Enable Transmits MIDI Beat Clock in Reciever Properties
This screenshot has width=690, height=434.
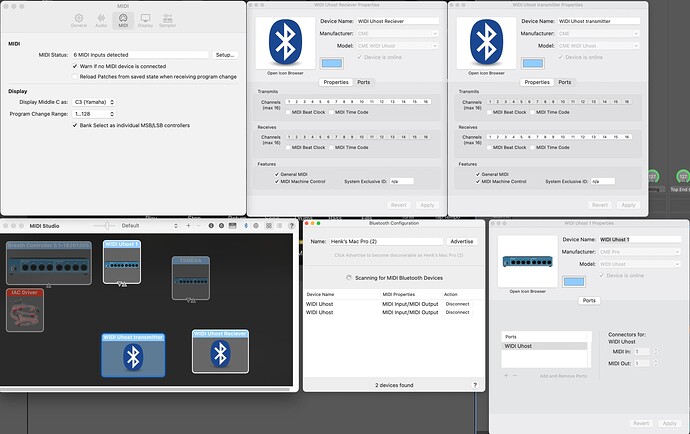(x=288, y=112)
